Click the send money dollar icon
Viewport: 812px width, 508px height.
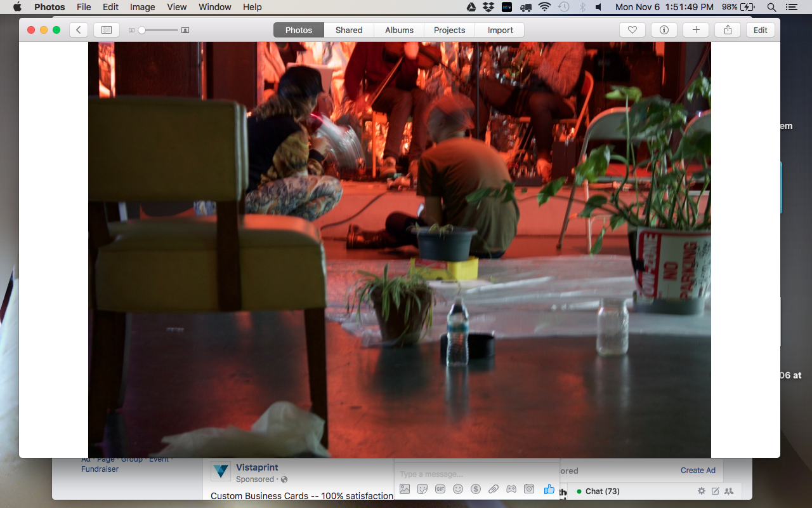point(476,489)
